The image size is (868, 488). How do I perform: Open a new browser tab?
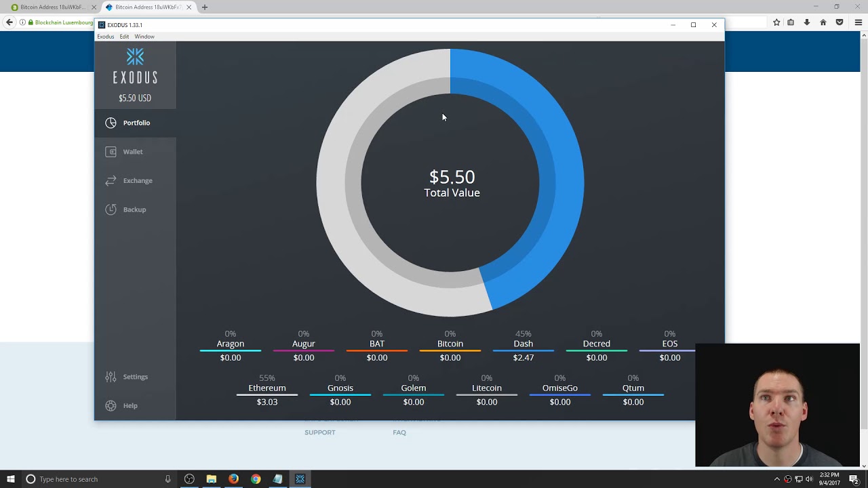(205, 7)
